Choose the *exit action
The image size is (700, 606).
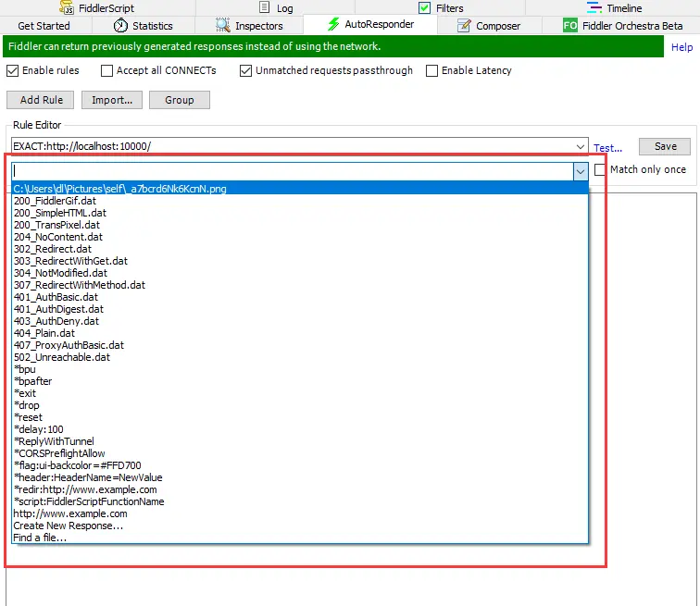300,393
